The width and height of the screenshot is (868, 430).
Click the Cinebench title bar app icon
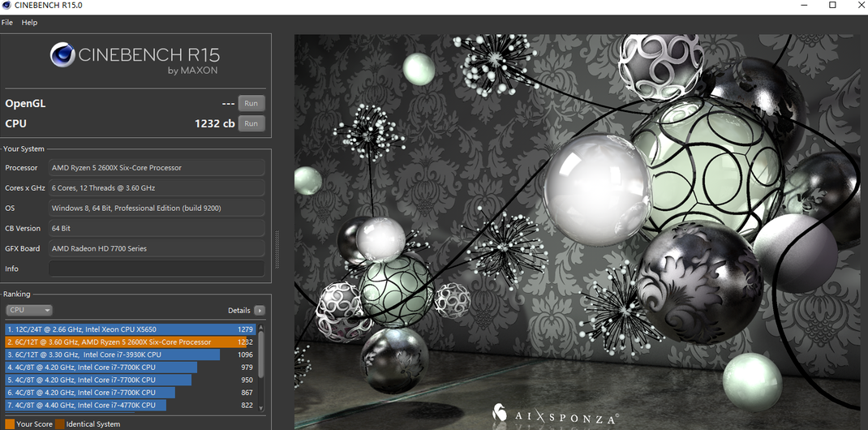[x=7, y=6]
